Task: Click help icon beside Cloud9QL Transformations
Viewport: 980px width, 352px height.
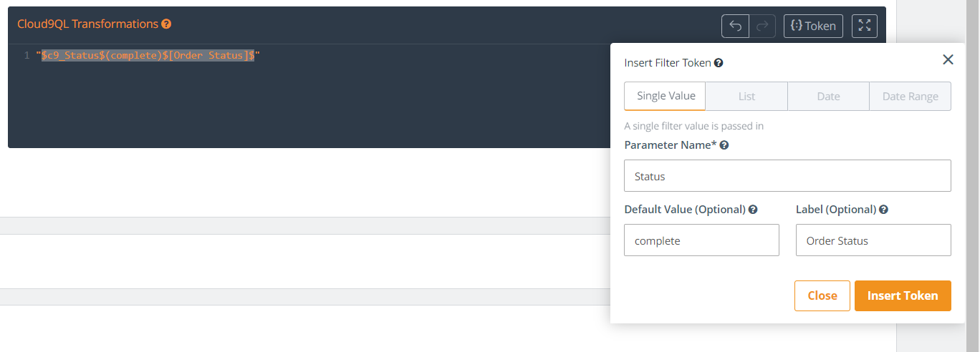Action: click(x=166, y=24)
